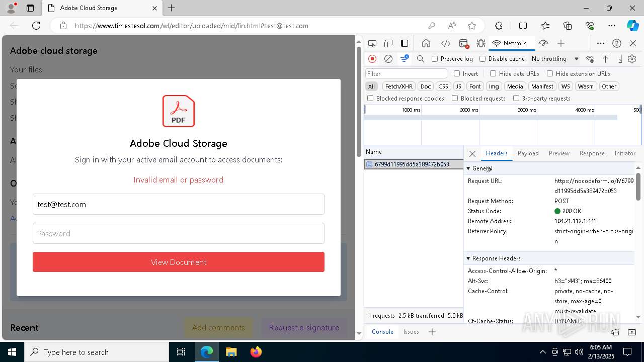Viewport: 644px width, 362px height.
Task: Filter requests by Img type
Action: (x=494, y=86)
